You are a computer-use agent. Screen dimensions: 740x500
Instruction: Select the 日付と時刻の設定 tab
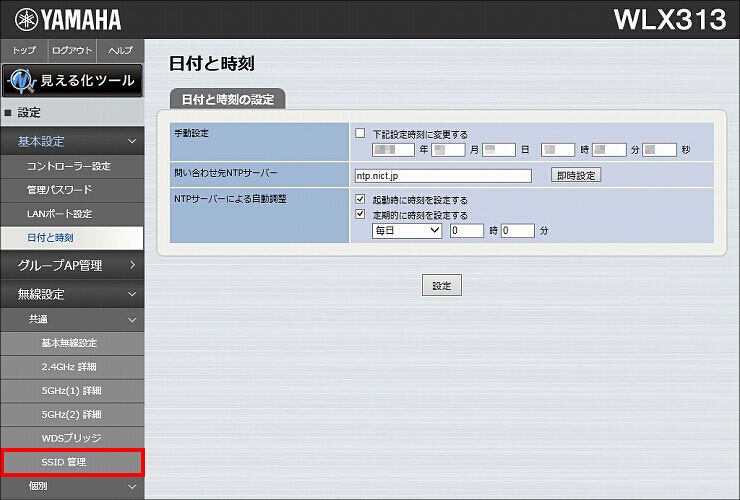coord(227,99)
